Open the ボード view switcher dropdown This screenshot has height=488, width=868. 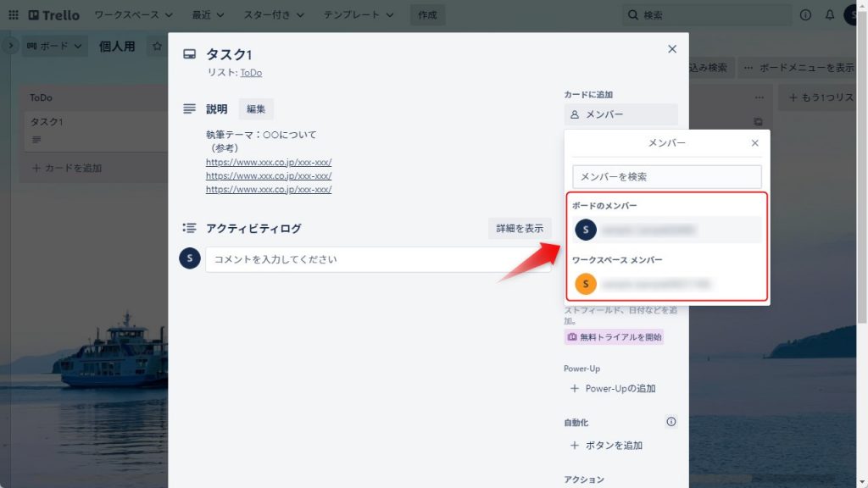(54, 46)
